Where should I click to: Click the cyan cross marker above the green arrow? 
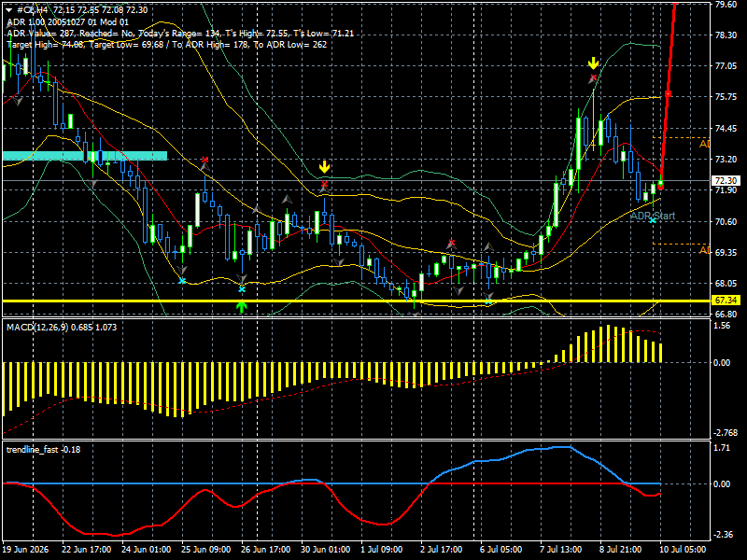pos(242,289)
